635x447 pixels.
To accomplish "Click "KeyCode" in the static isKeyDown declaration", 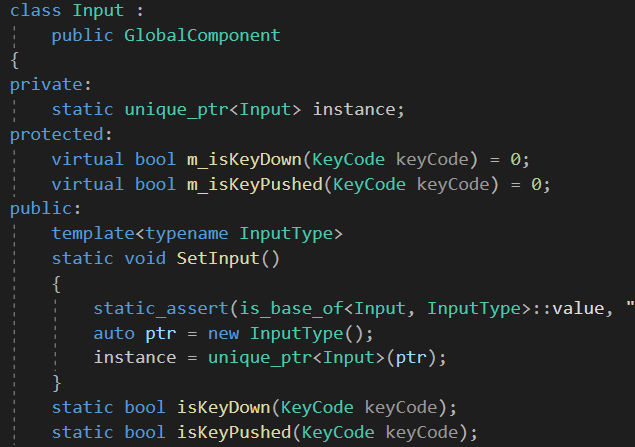I will pyautogui.click(x=317, y=408).
